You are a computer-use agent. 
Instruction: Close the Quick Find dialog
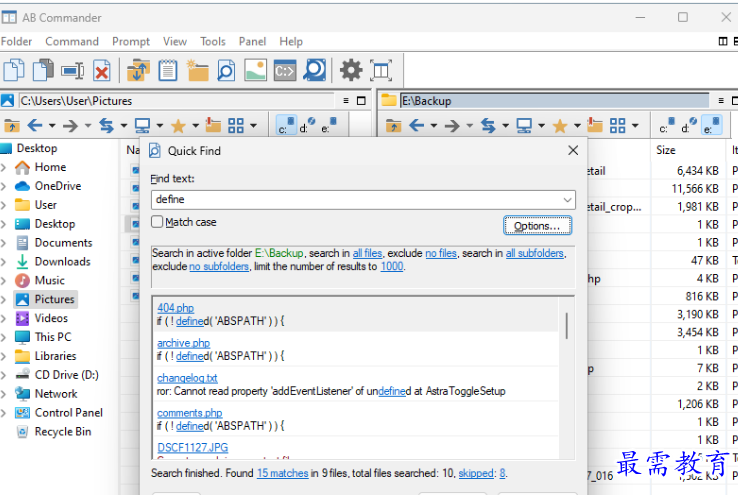click(573, 150)
